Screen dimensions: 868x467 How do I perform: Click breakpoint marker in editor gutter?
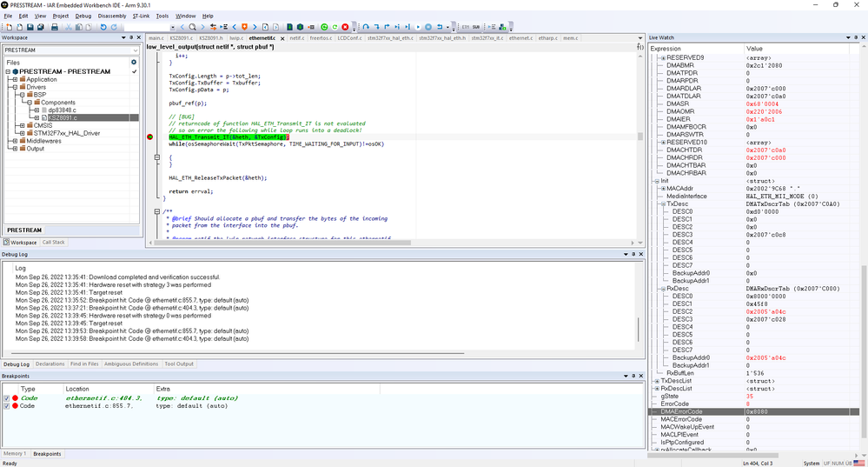[x=149, y=137]
